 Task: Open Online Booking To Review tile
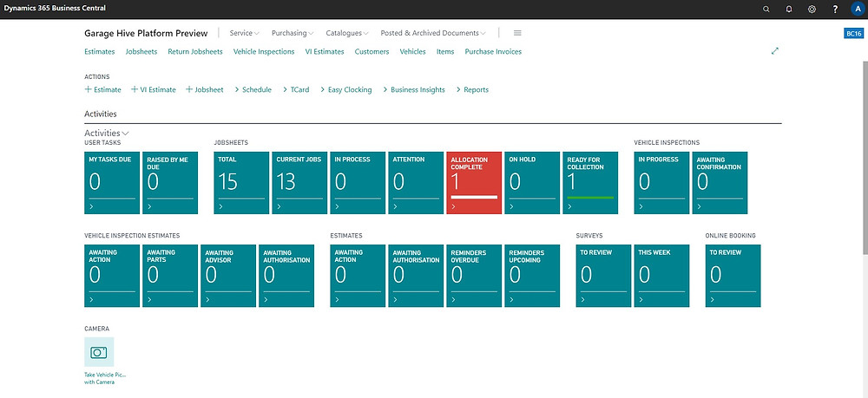733,275
